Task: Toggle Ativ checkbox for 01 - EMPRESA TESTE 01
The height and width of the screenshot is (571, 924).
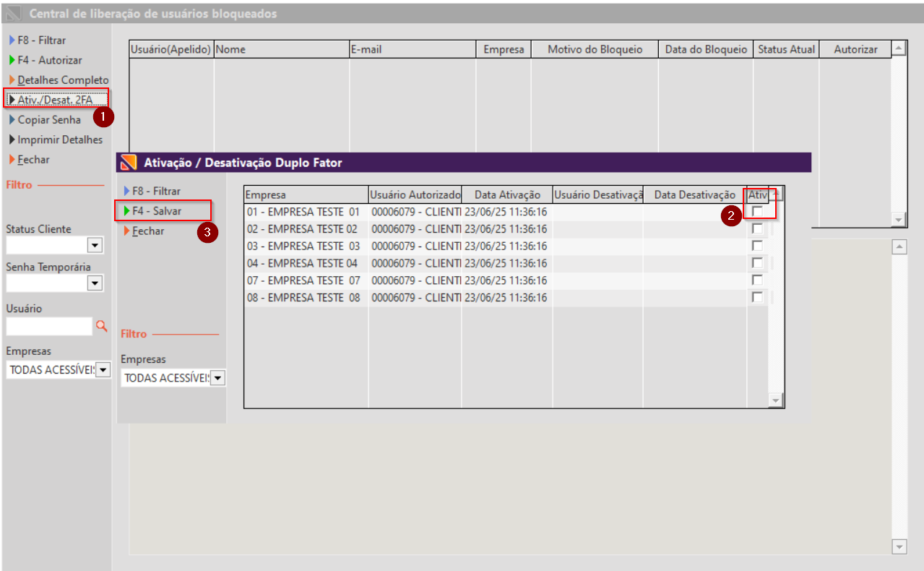Action: tap(757, 211)
